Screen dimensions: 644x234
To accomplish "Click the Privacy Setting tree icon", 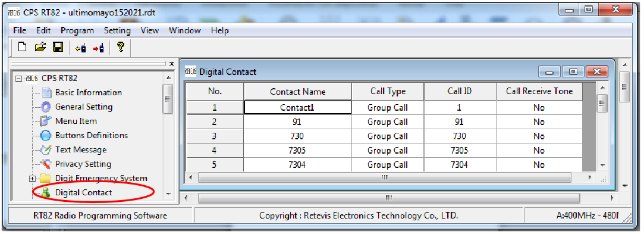I will click(46, 164).
